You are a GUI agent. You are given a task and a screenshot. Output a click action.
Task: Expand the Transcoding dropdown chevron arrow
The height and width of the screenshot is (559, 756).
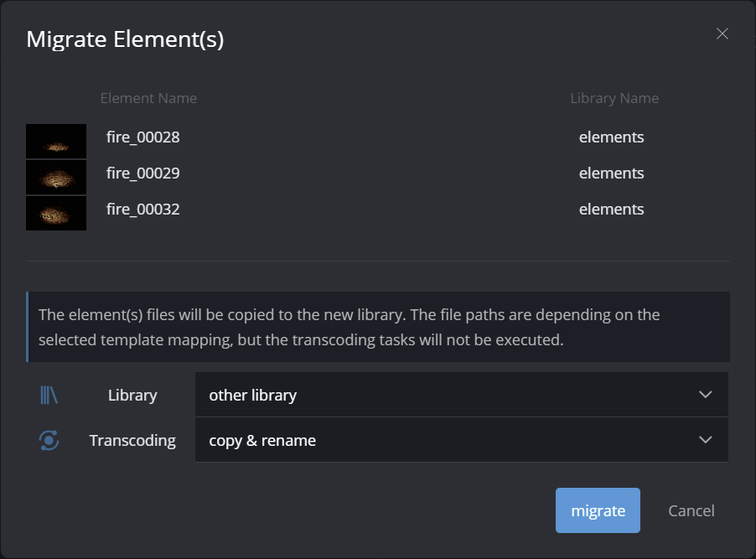click(705, 440)
